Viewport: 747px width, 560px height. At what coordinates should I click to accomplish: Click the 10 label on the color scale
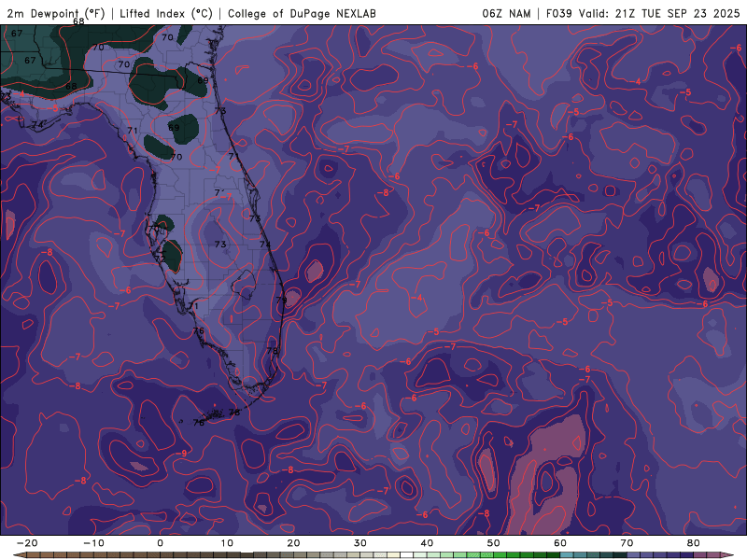(x=227, y=543)
